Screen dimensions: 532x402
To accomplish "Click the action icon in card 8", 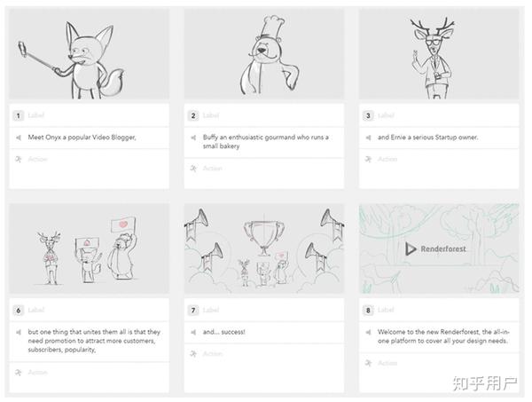I will click(368, 363).
